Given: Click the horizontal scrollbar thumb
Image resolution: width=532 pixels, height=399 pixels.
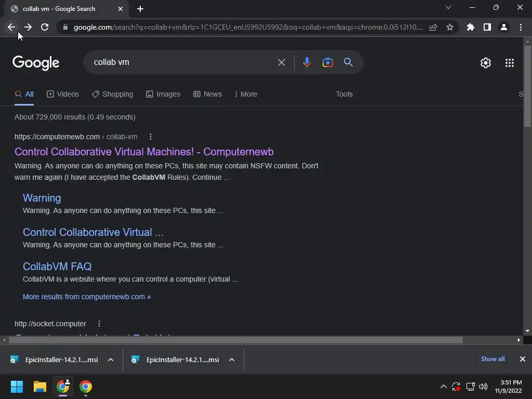Looking at the screenshot, I should click(x=235, y=340).
